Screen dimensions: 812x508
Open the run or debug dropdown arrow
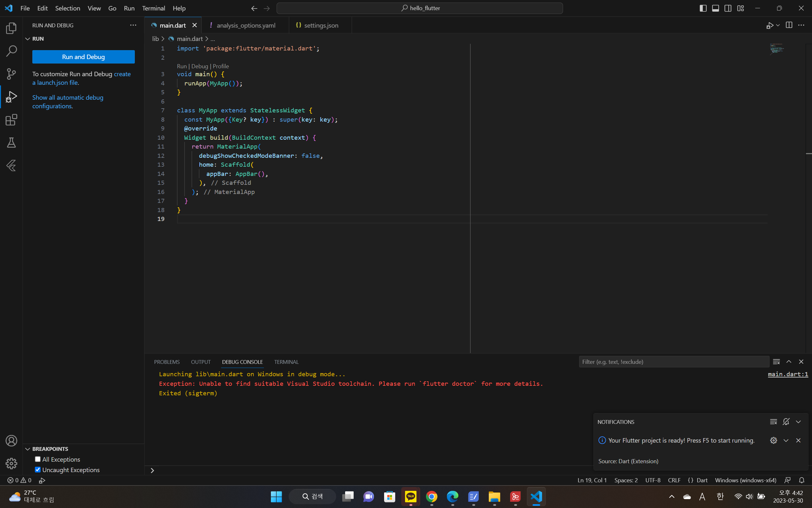[778, 25]
